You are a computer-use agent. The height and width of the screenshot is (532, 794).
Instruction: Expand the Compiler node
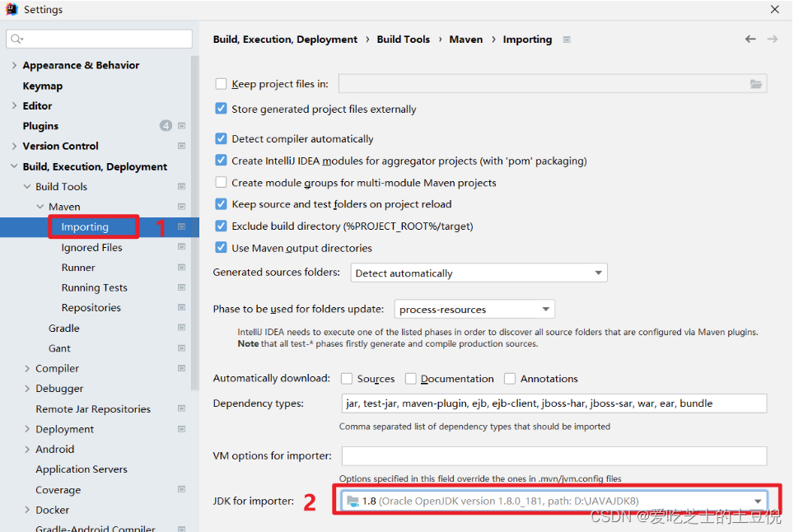[x=27, y=368]
